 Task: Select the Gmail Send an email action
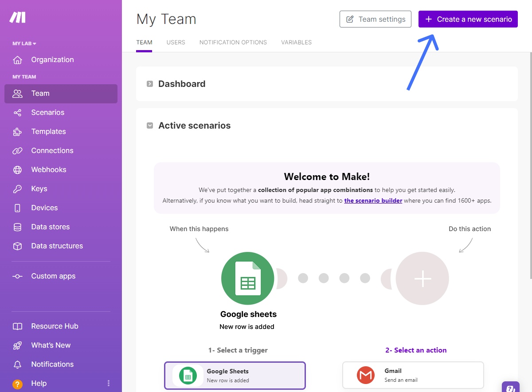pos(413,375)
